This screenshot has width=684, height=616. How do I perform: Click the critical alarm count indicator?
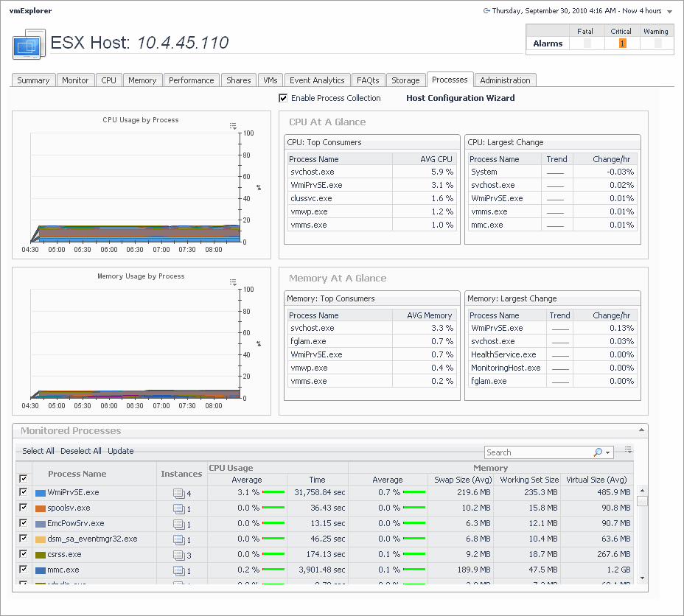[x=621, y=43]
